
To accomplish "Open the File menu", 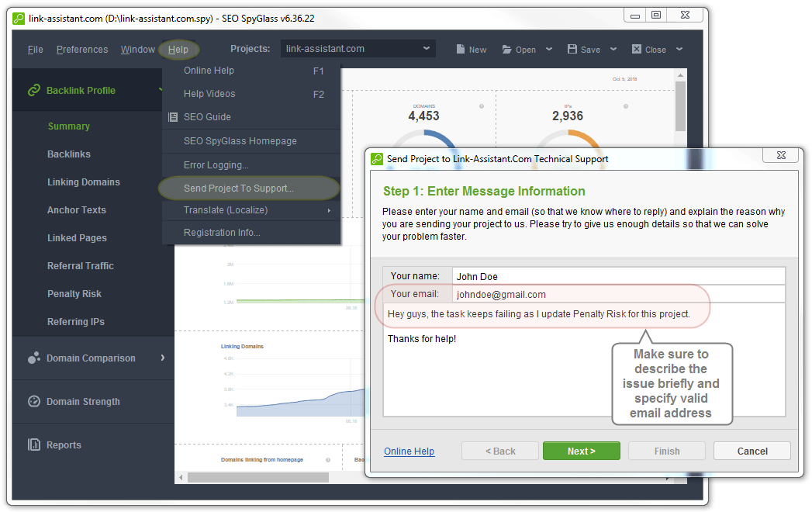I will click(35, 49).
